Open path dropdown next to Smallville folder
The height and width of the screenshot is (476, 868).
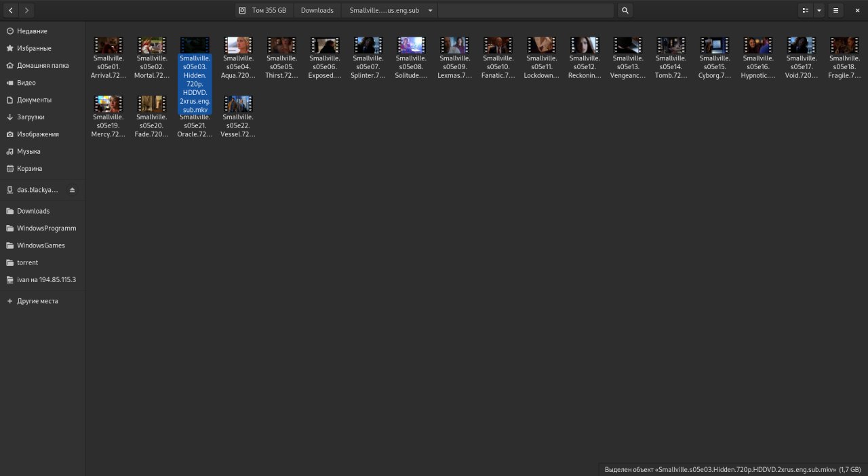click(x=430, y=10)
